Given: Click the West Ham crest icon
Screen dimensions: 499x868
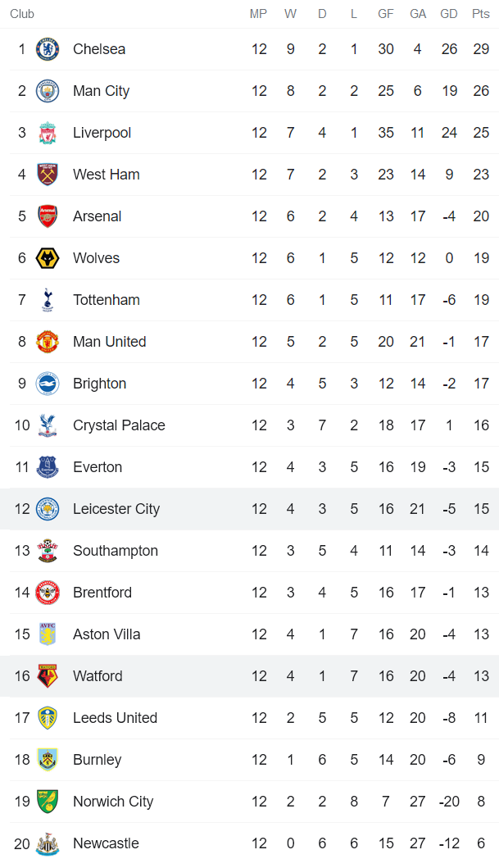Looking at the screenshot, I should [x=48, y=175].
